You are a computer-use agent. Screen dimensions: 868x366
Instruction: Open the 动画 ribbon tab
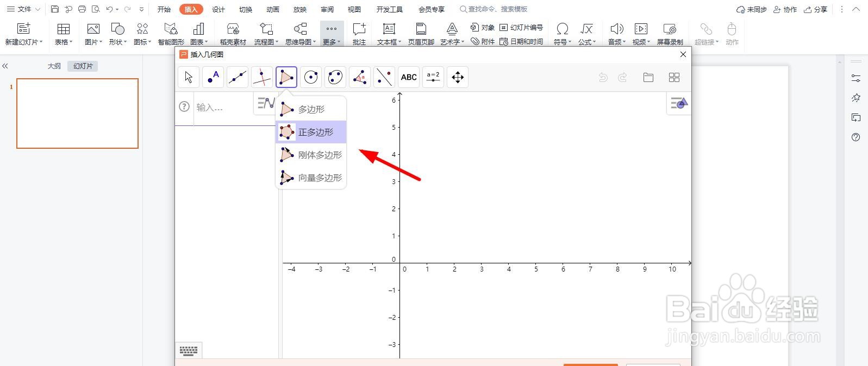click(x=273, y=9)
